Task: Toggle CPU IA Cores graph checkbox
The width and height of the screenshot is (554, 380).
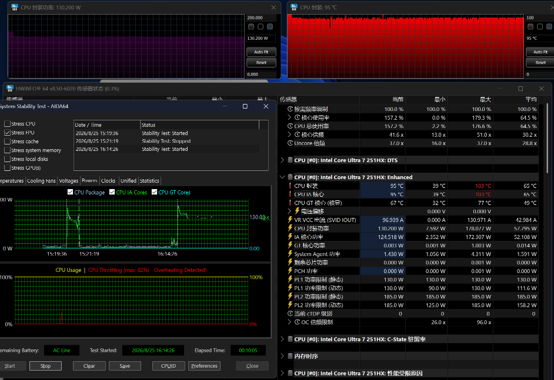Action: (x=112, y=192)
